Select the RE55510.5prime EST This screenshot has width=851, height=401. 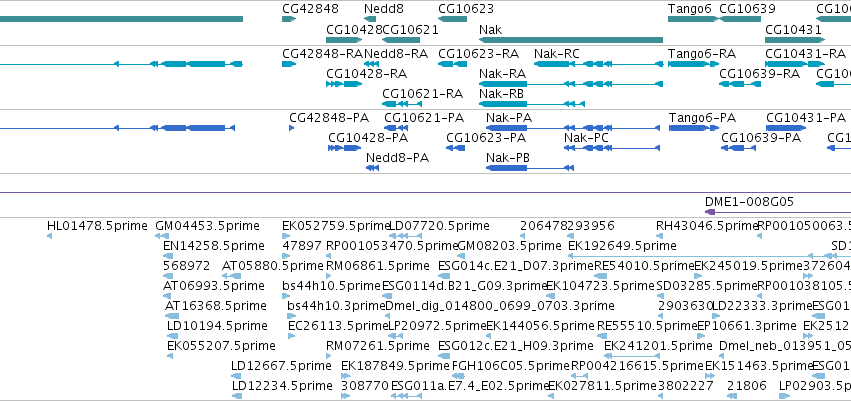pos(602,336)
